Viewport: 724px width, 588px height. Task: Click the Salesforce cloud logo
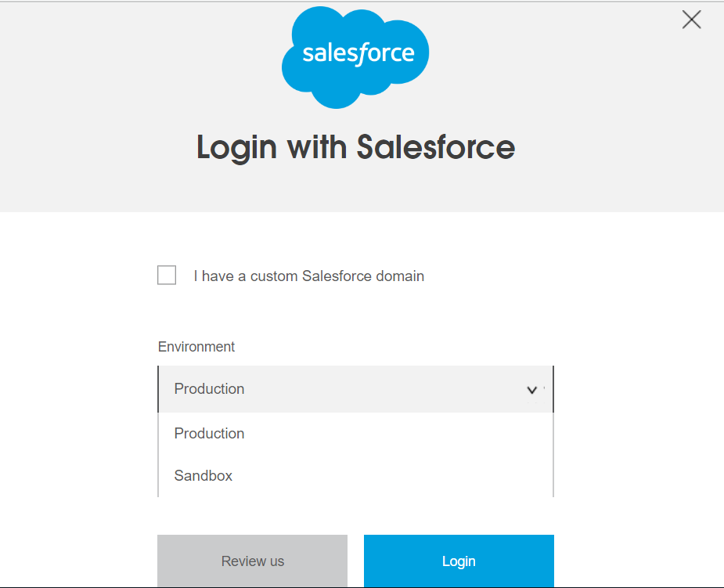[x=355, y=57]
